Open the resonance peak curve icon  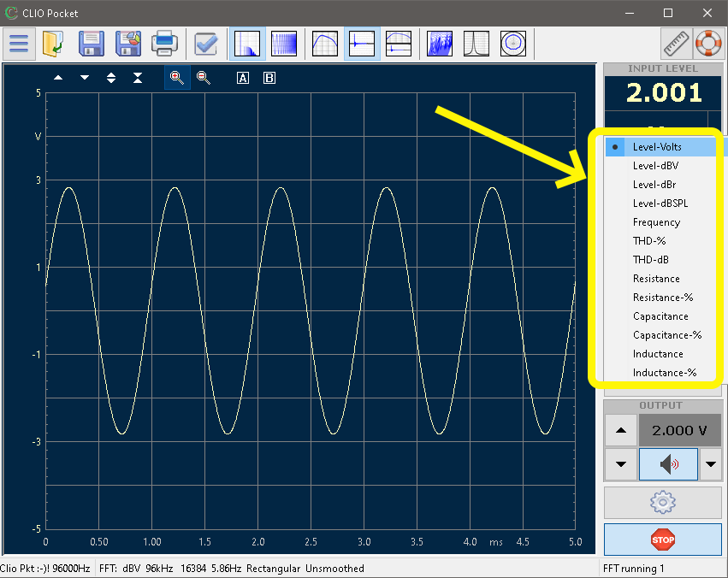(x=476, y=44)
